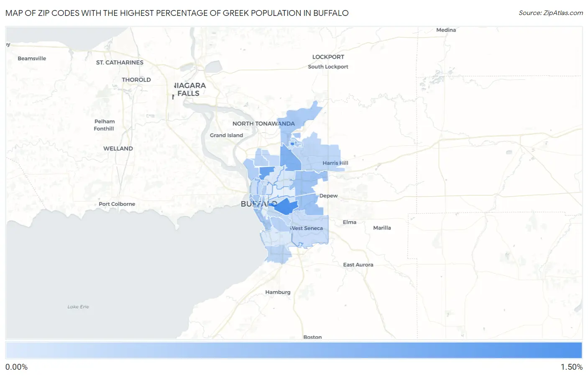Select the Elma town label
This screenshot has height=376, width=588.
point(350,222)
